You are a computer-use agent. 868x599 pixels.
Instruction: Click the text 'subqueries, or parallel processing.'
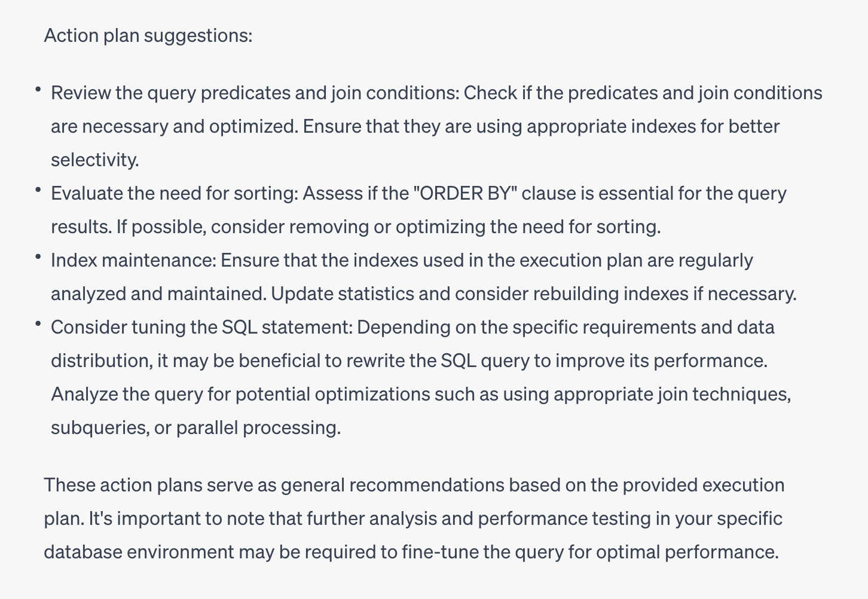click(x=195, y=428)
